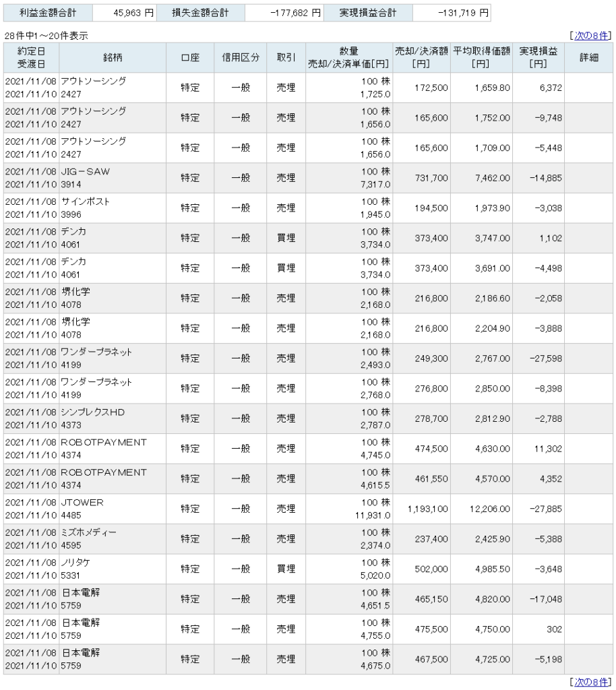Viewport: 616px width, 690px height.
Task: Click the average cost 4,725.00 cell
Action: pos(481,659)
